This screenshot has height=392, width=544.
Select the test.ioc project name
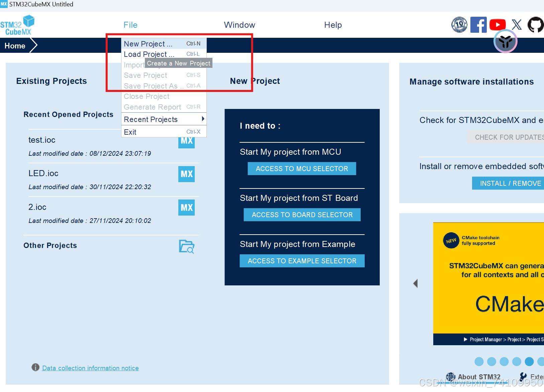click(42, 140)
